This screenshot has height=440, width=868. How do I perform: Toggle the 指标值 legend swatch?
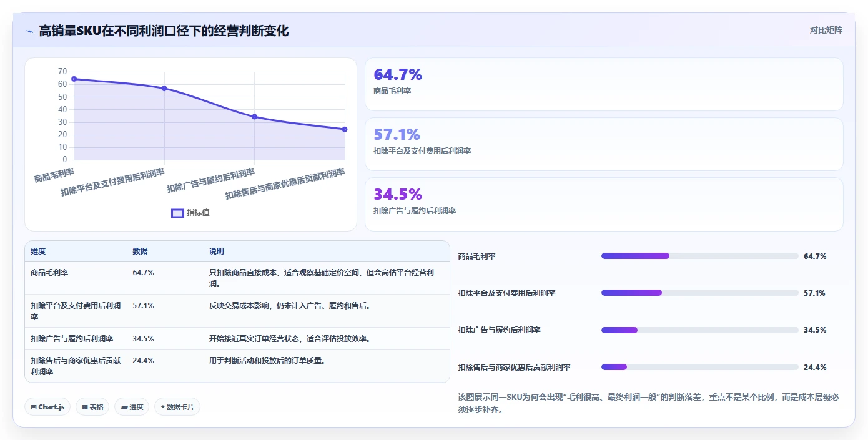point(177,213)
